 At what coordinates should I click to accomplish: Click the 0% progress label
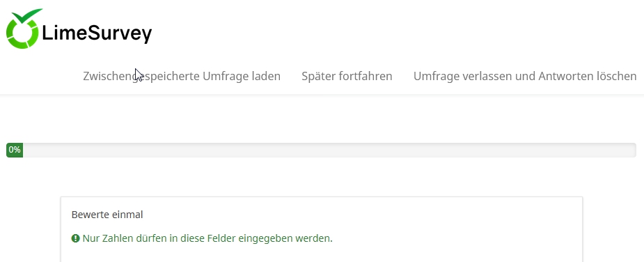[15, 150]
